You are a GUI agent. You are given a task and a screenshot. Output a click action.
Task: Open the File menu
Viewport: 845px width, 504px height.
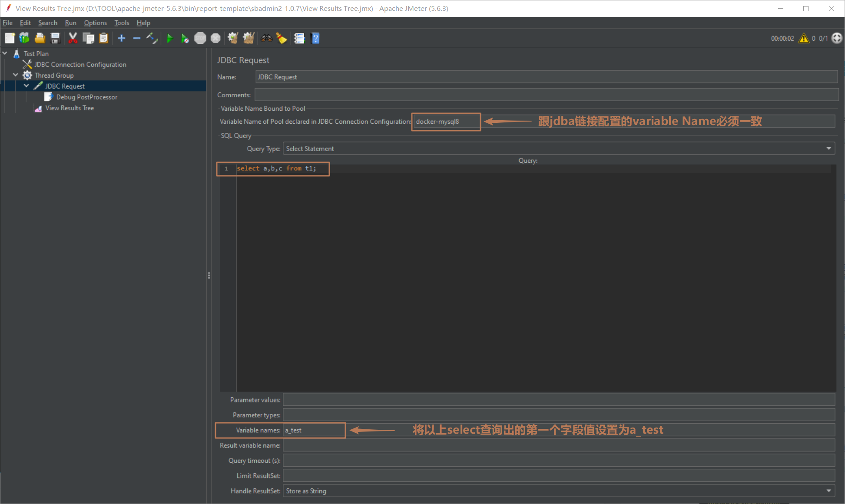point(7,23)
